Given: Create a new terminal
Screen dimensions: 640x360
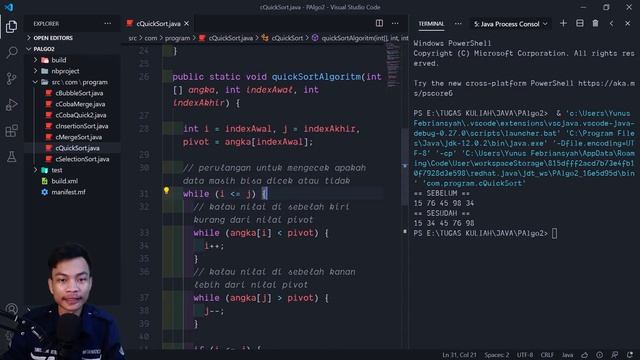Looking at the screenshot, I should point(563,23).
